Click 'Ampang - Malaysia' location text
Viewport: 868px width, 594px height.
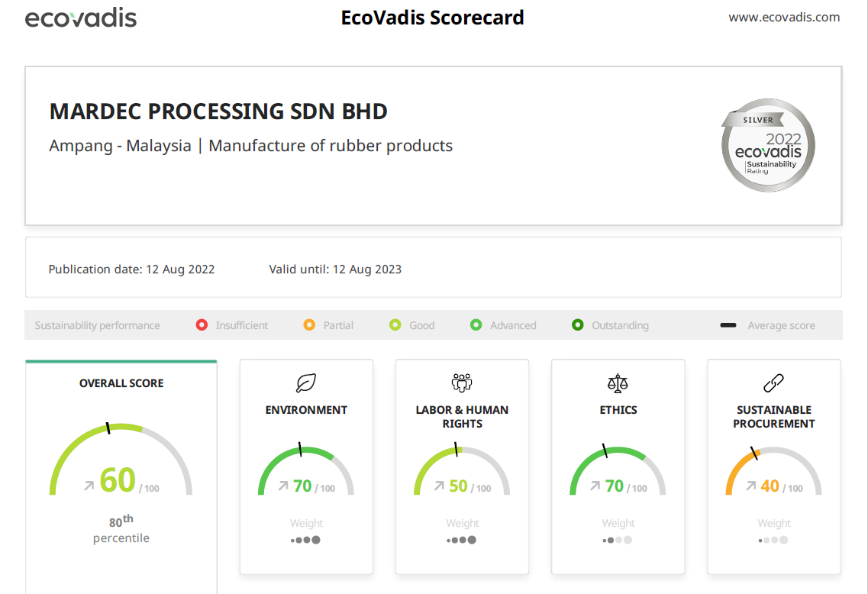tap(120, 146)
